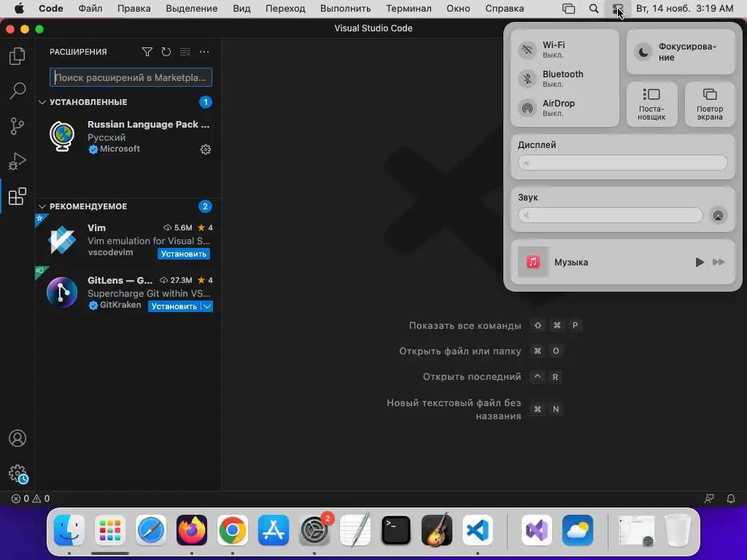Open the feedback icon in status bar
747x560 pixels.
tap(709, 499)
